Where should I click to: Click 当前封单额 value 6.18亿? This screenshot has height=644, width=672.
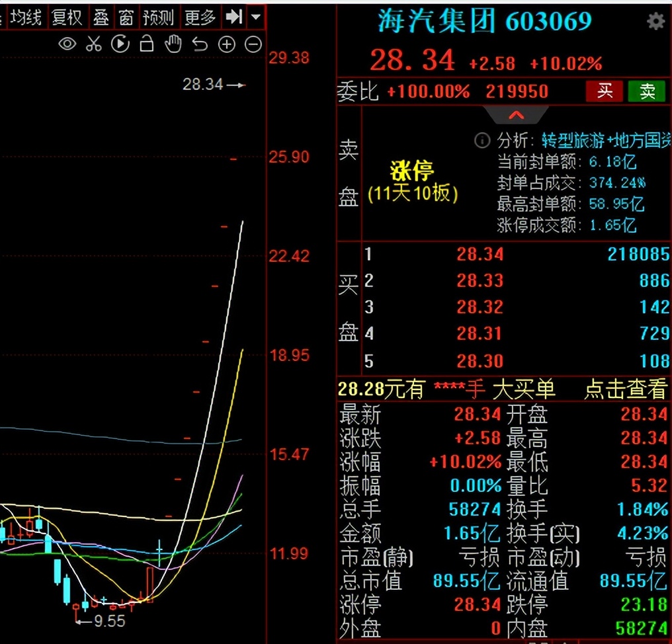[x=612, y=161]
